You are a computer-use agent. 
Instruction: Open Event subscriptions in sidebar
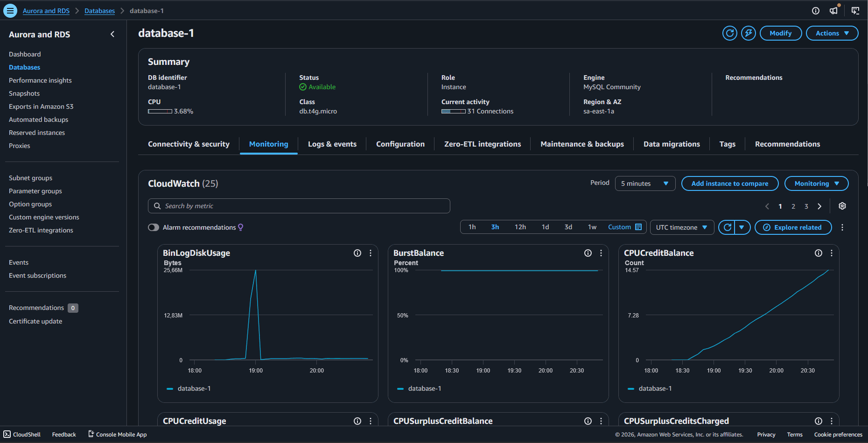pyautogui.click(x=37, y=275)
